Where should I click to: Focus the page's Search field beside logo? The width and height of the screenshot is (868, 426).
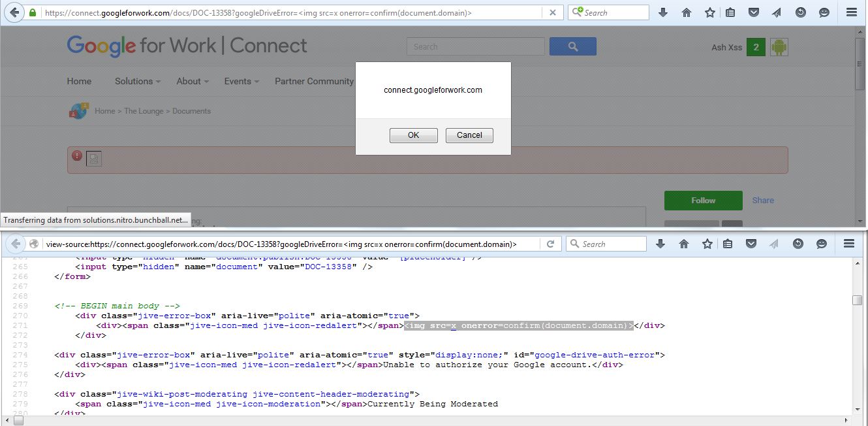coord(476,46)
